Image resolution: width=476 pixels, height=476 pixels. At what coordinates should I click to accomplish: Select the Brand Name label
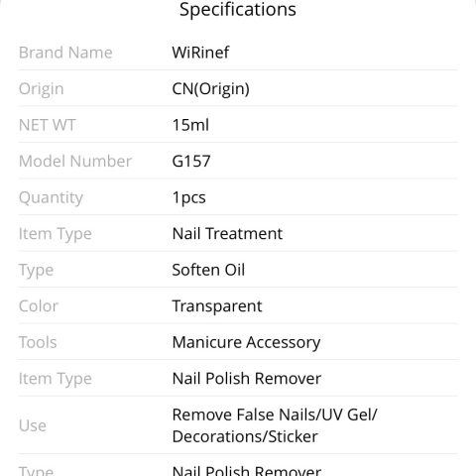pos(65,53)
